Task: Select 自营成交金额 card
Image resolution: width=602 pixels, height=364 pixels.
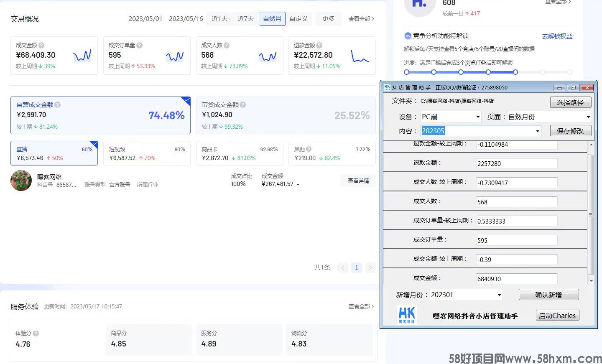Action: [x=100, y=115]
